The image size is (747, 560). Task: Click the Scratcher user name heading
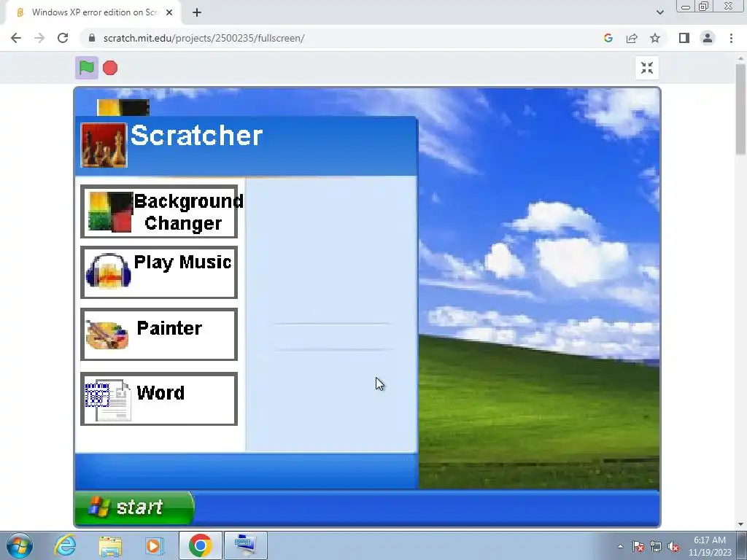(196, 136)
